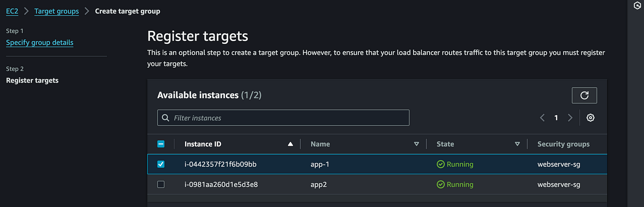Open EC2 breadcrumb link
Viewport: 644px width, 207px height.
click(x=12, y=11)
